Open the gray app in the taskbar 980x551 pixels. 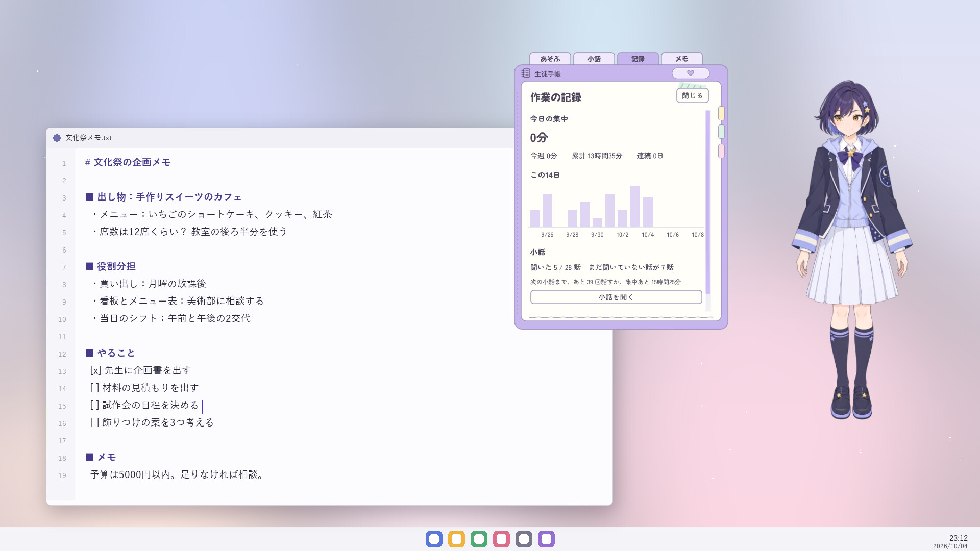coord(524,539)
